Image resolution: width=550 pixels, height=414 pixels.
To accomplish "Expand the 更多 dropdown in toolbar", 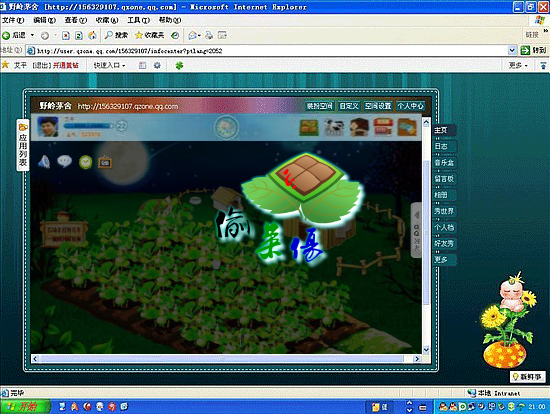I will (518, 65).
